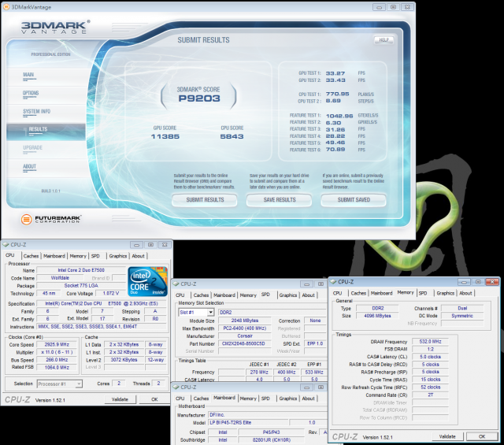The height and width of the screenshot is (445, 504).
Task: Maximize the 3DMark Vantage window
Action: point(393,7)
